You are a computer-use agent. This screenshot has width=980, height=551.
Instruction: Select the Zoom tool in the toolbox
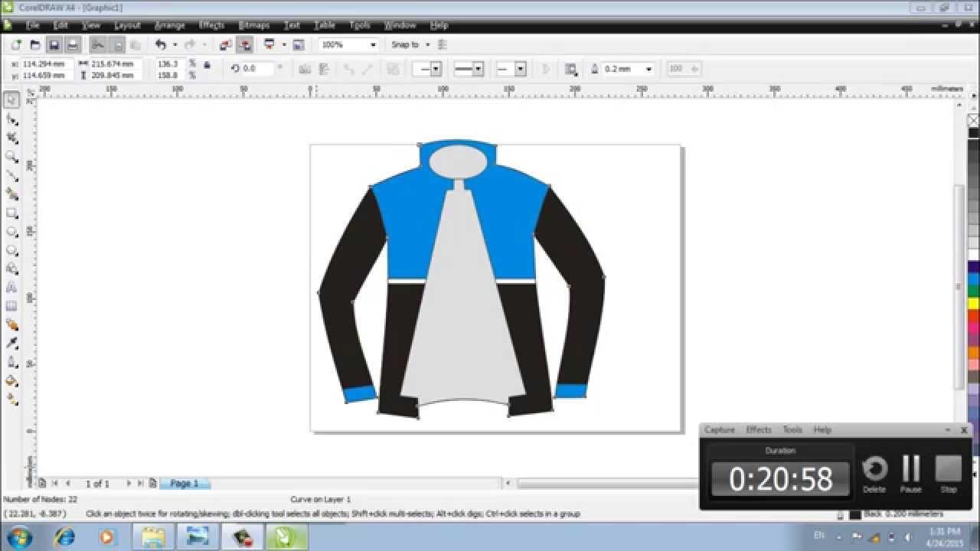tap(11, 157)
